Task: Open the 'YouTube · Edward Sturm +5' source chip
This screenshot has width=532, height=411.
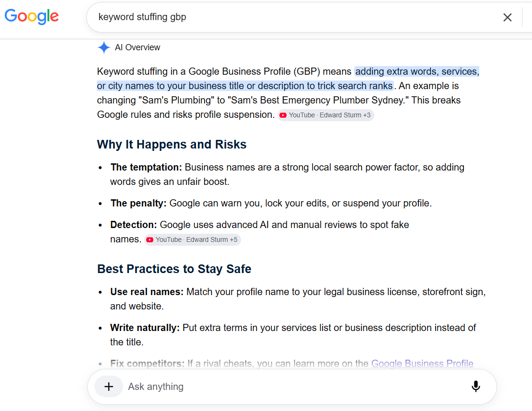Action: pyautogui.click(x=192, y=240)
